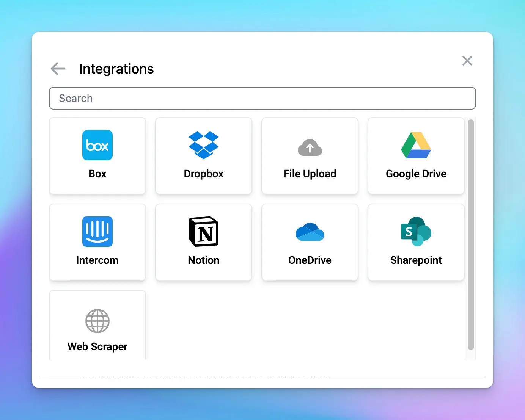The width and height of the screenshot is (525, 420).
Task: Click the back arrow icon
Action: pyautogui.click(x=58, y=69)
